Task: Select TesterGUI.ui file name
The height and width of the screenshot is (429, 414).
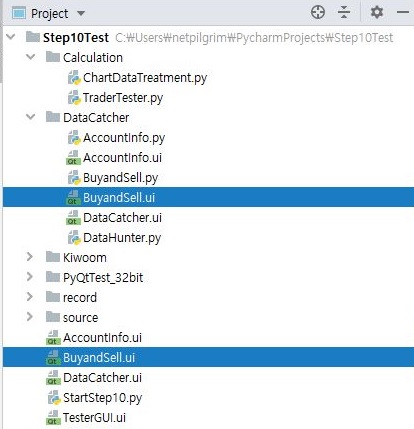Action: coord(94,418)
